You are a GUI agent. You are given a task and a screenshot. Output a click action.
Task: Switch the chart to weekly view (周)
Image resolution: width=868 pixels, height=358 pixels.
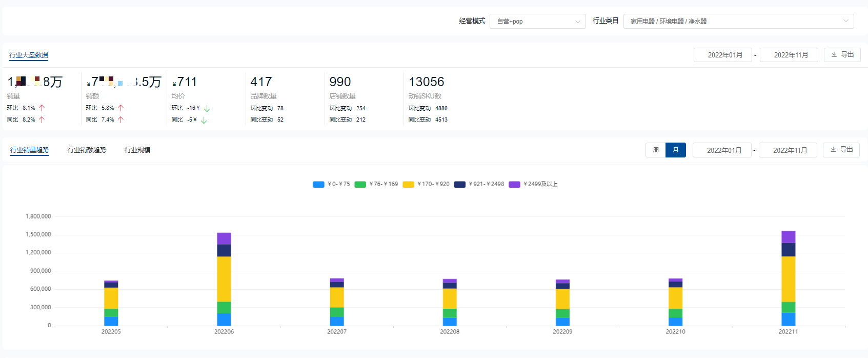[656, 150]
